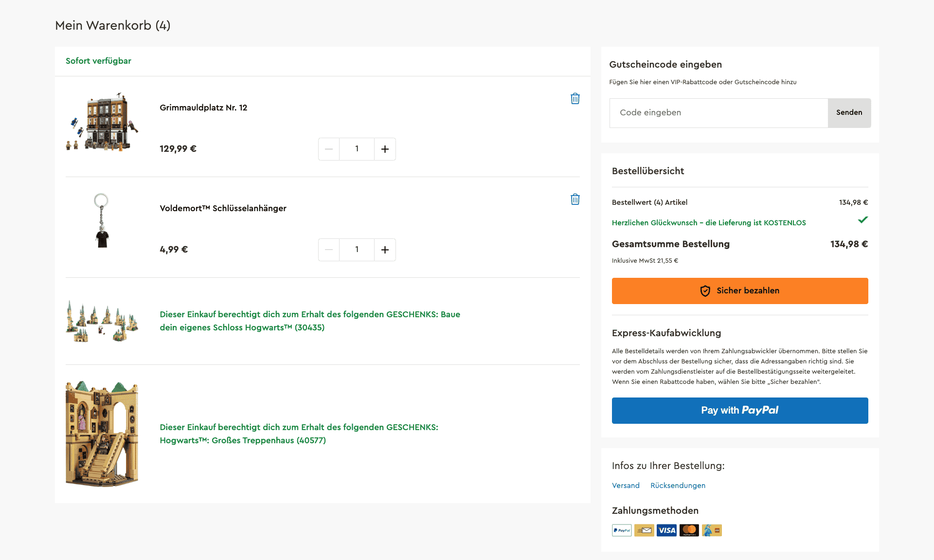Open Grimmauldplatz Nr. 12 product title
The width and height of the screenshot is (934, 560).
coord(203,108)
